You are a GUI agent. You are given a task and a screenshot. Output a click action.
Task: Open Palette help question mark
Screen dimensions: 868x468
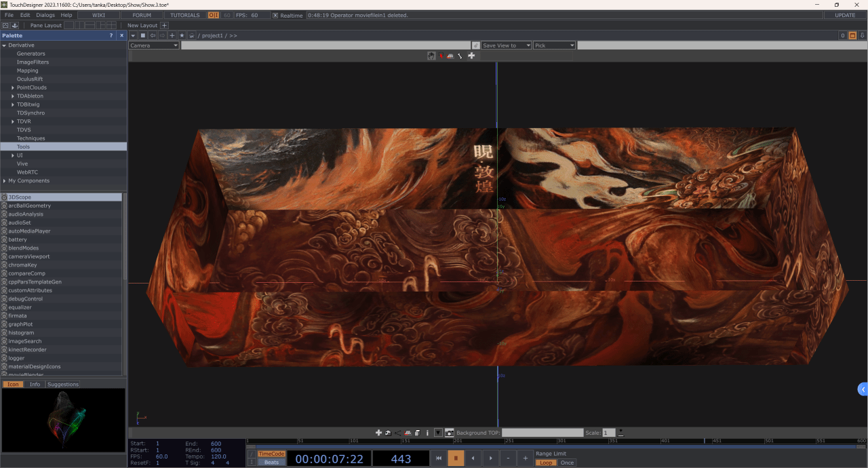[111, 35]
